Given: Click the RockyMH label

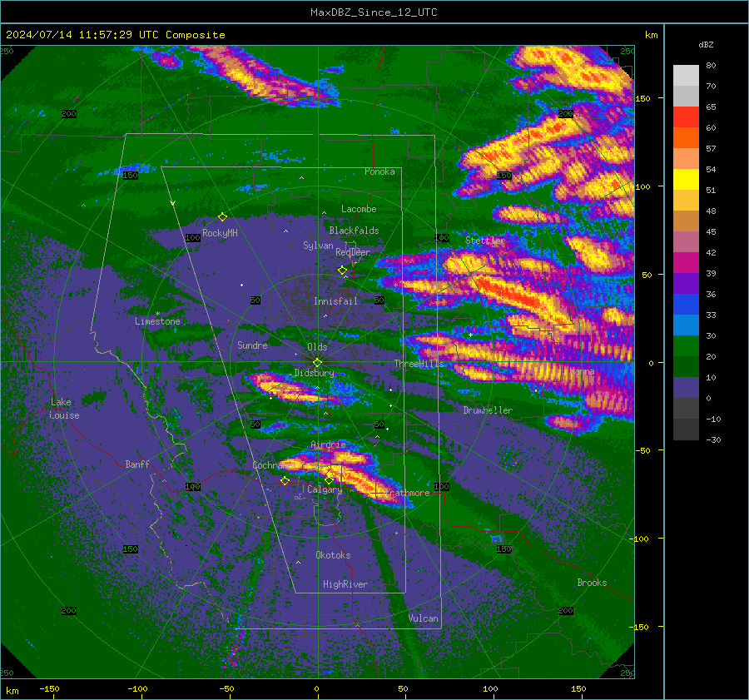Looking at the screenshot, I should [220, 233].
